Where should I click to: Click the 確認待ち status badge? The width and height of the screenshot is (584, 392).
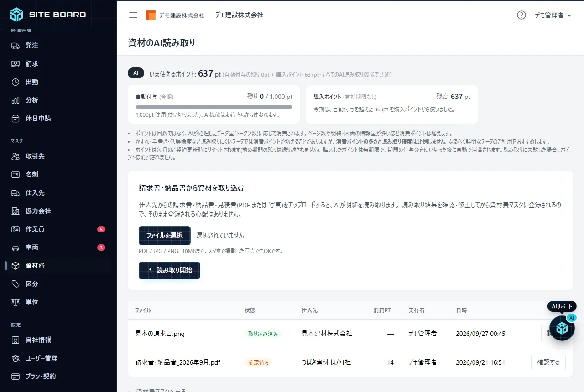coord(258,362)
